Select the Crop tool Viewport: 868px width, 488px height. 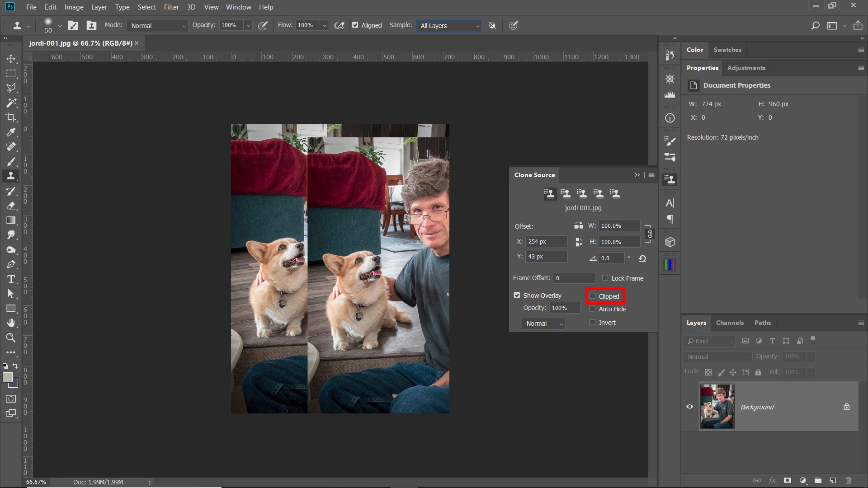click(11, 117)
